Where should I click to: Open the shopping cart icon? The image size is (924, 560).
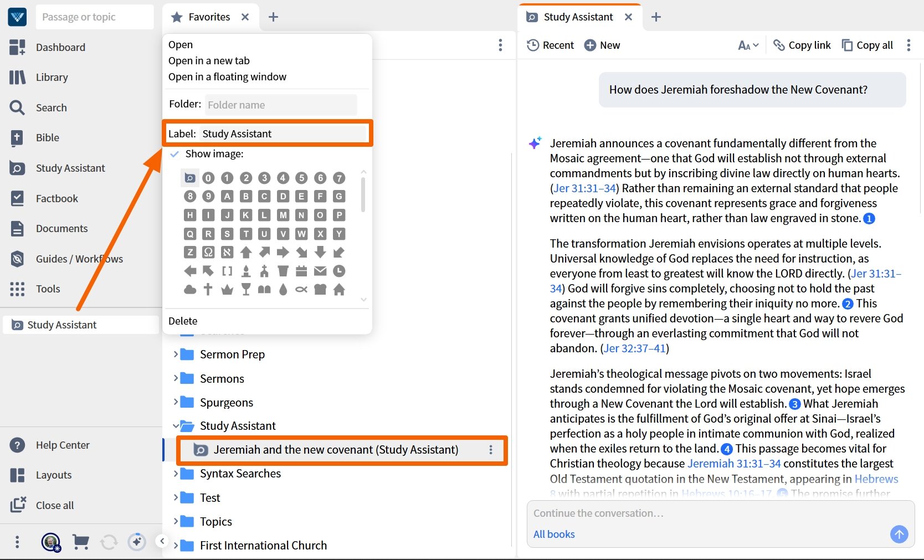point(81,542)
